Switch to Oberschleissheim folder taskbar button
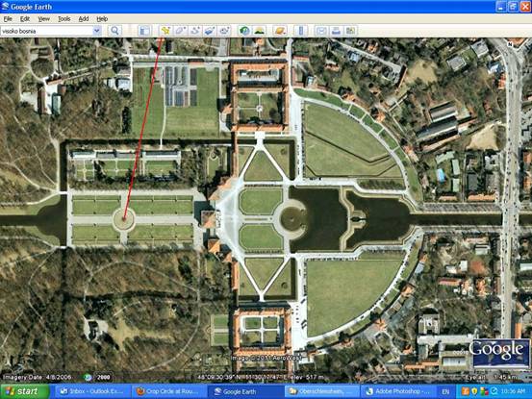Viewport: 532px width, 399px height. point(321,391)
